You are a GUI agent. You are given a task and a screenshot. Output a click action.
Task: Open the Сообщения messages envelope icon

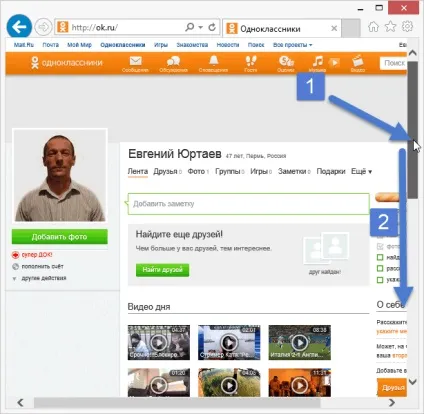(135, 61)
